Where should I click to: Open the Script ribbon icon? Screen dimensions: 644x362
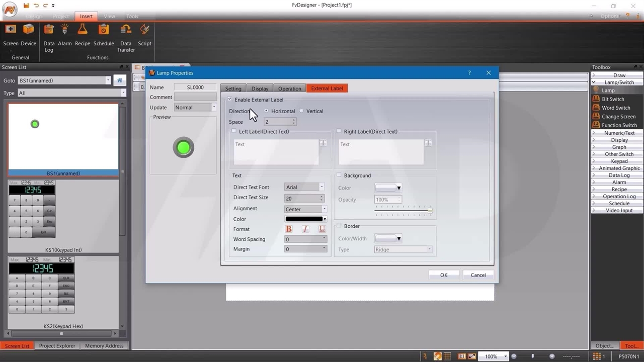coord(144,30)
